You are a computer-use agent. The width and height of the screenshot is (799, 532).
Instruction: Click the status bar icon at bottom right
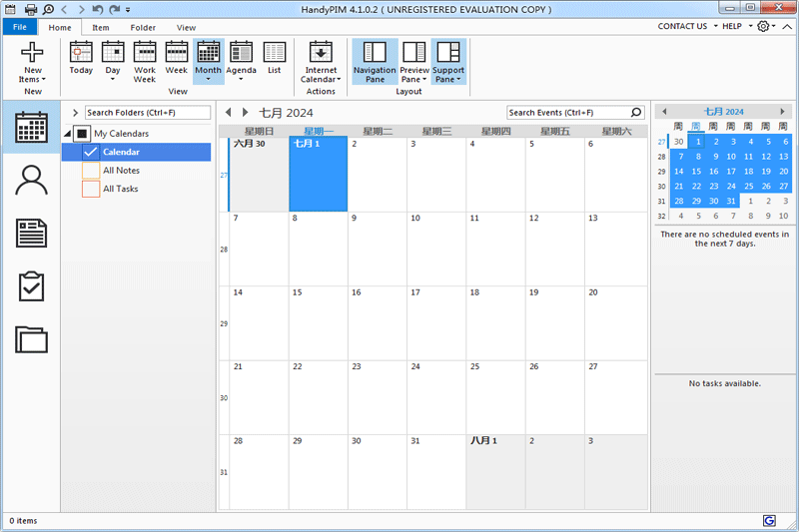coord(769,520)
